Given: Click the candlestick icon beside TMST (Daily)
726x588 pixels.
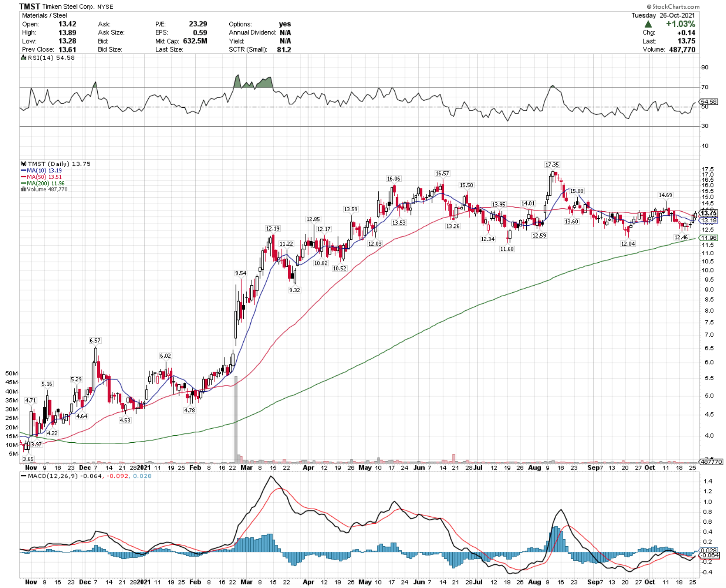Looking at the screenshot, I should pyautogui.click(x=23, y=164).
